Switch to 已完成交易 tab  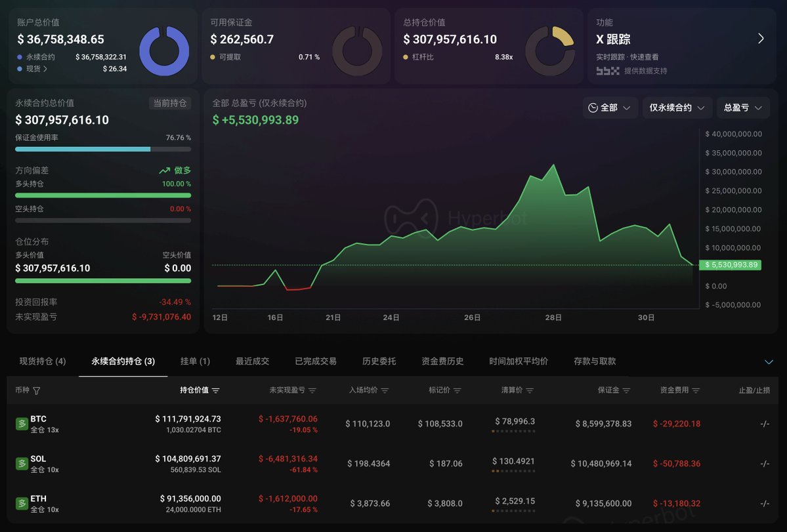click(x=316, y=361)
